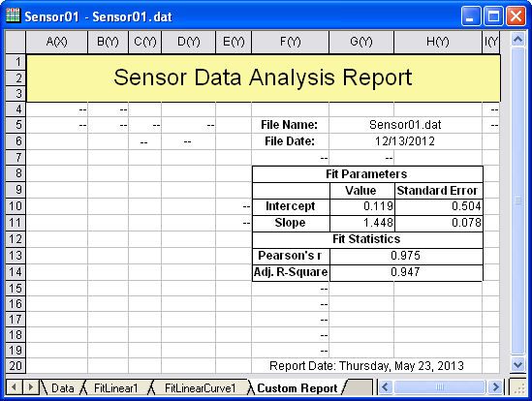Click the Fit Parameters header cell
This screenshot has width=532, height=401.
click(367, 174)
